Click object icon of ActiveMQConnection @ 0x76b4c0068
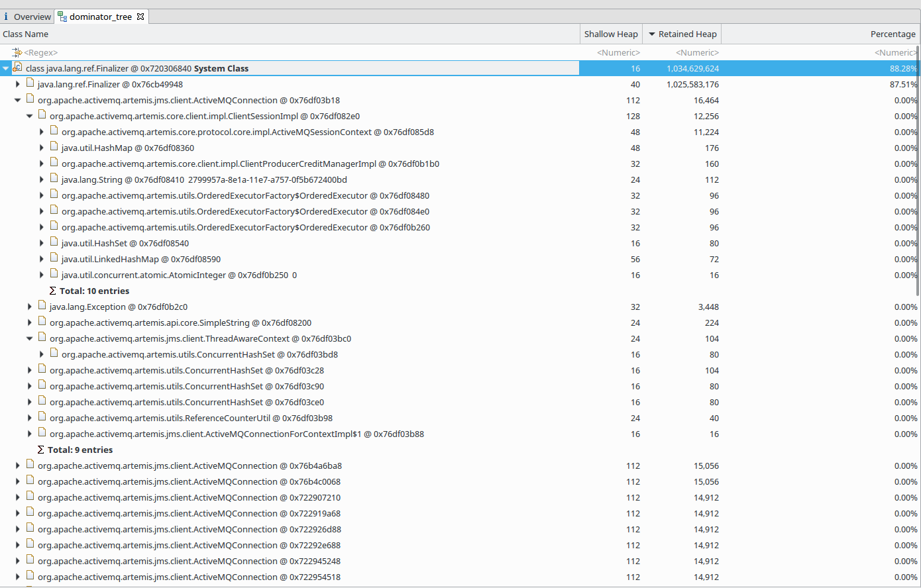Screen dimensions: 921x588 point(30,481)
